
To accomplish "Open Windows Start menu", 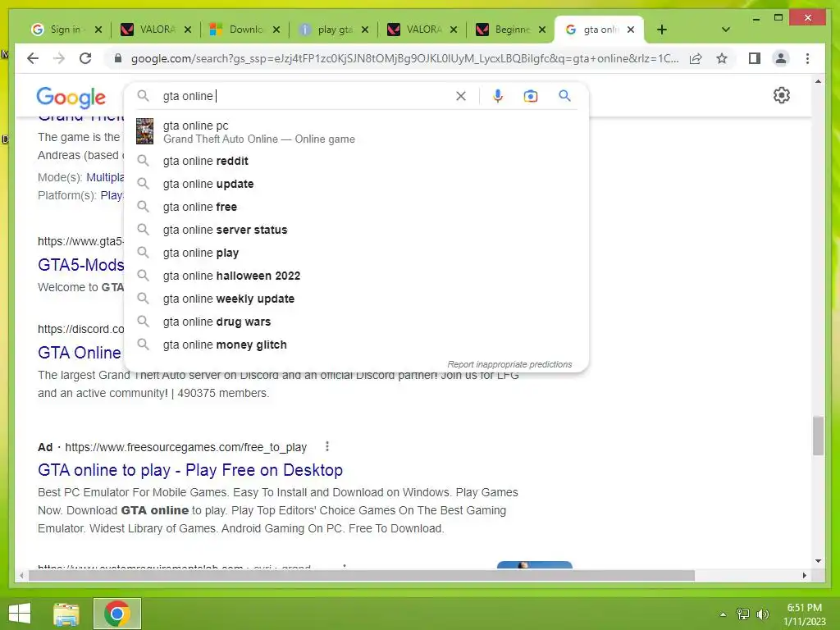I will [x=20, y=614].
